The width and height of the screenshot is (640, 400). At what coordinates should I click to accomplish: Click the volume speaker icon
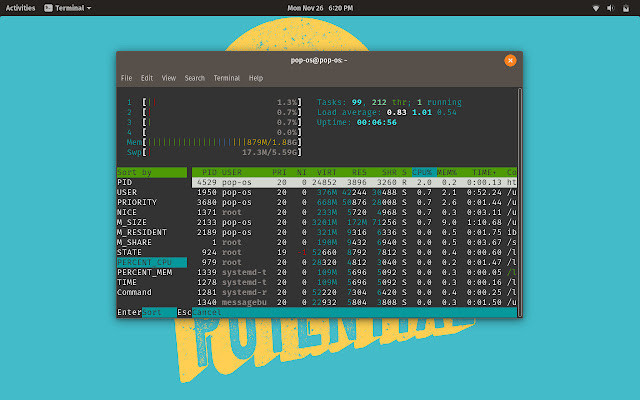point(610,8)
